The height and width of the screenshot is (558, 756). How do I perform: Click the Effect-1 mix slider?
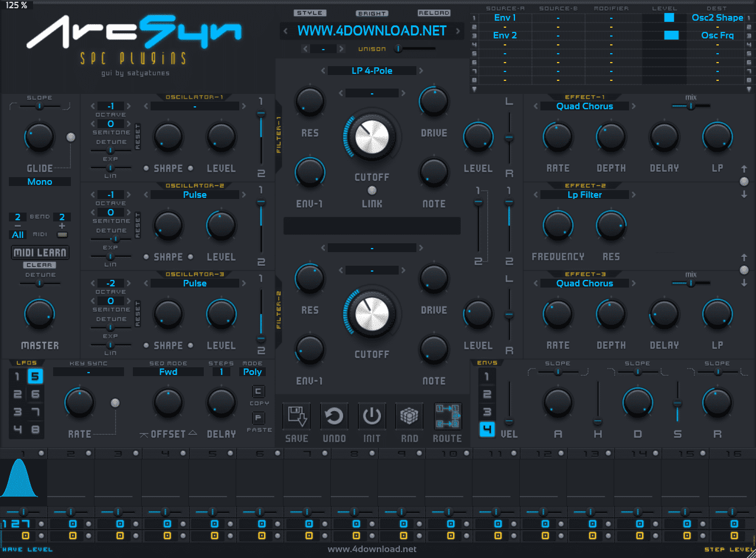click(x=690, y=106)
